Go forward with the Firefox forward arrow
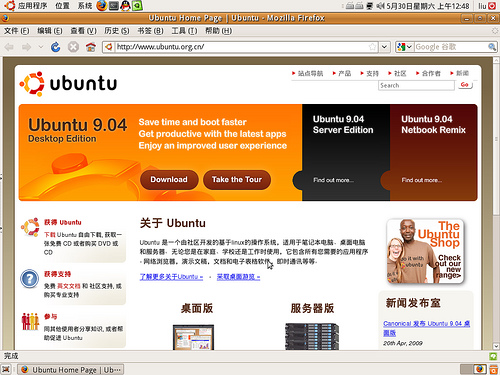Screen dimensions: 500x375 pos(26,47)
